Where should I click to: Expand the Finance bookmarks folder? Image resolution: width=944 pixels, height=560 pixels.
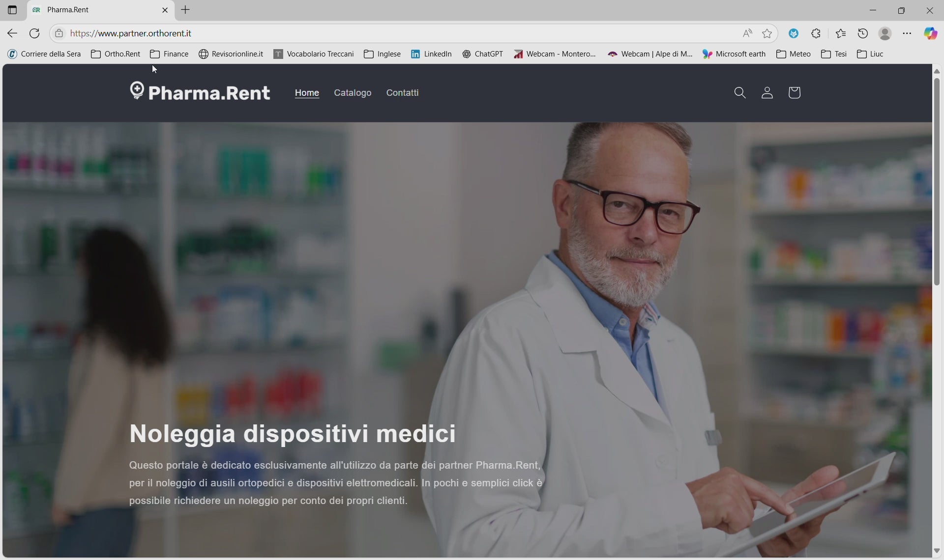tap(170, 54)
